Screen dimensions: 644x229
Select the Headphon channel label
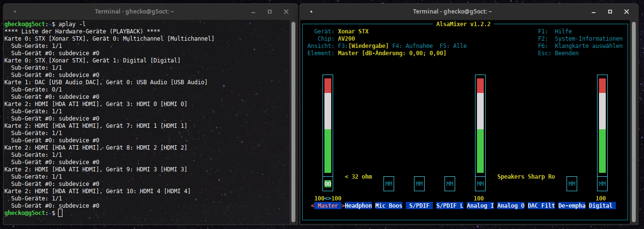358,206
